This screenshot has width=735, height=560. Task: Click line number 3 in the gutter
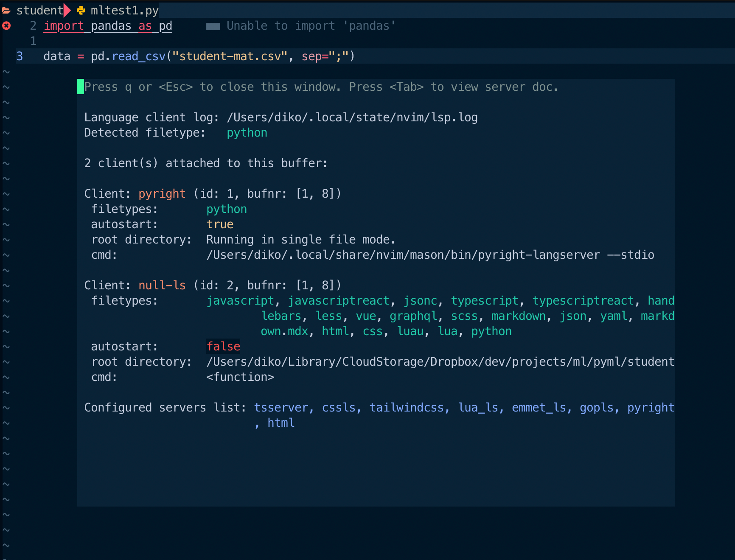[x=20, y=56]
